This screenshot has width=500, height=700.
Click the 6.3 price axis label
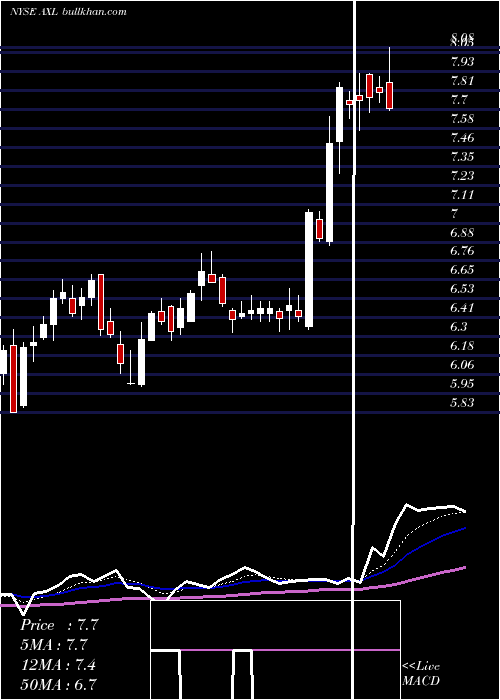coord(459,327)
